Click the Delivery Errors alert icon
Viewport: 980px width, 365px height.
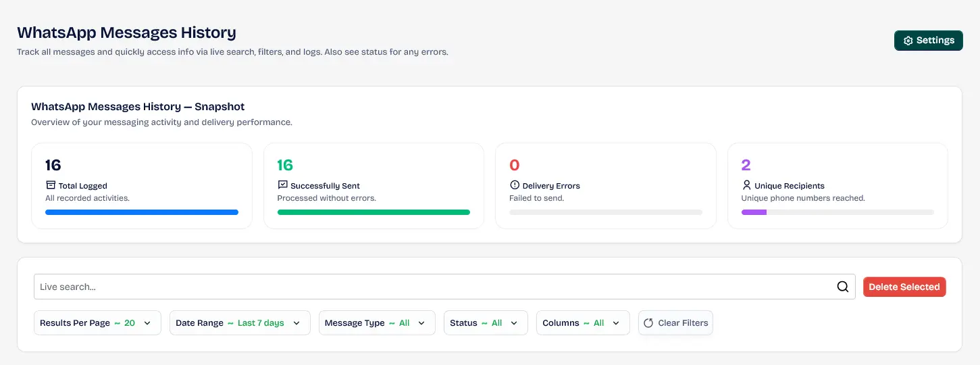point(515,185)
